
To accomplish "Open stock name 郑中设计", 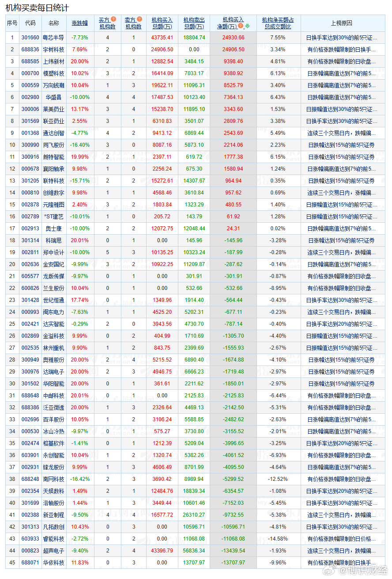I will (53, 252).
